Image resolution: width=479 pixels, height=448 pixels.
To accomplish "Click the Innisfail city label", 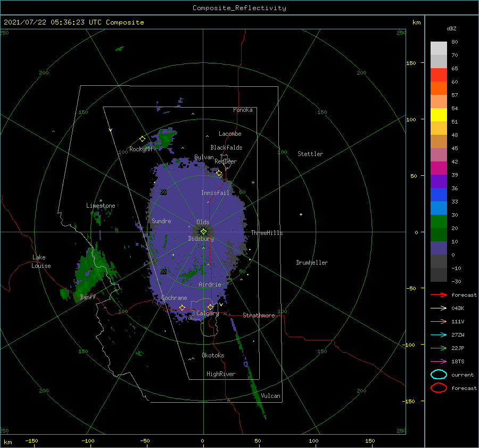I will [215, 193].
